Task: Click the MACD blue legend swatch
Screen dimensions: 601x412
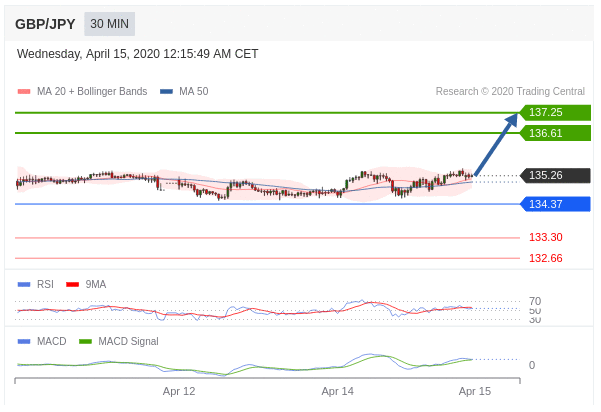Action: click(x=24, y=341)
